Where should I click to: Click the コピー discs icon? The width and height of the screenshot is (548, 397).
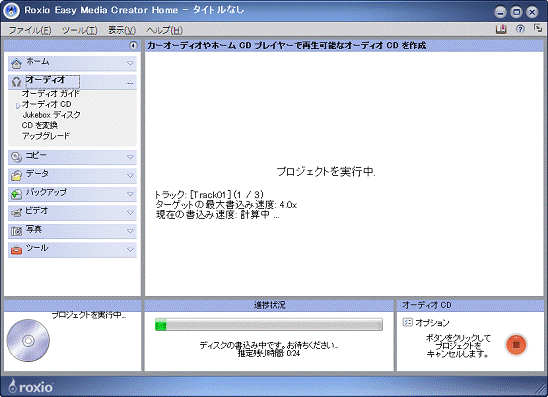(x=16, y=157)
